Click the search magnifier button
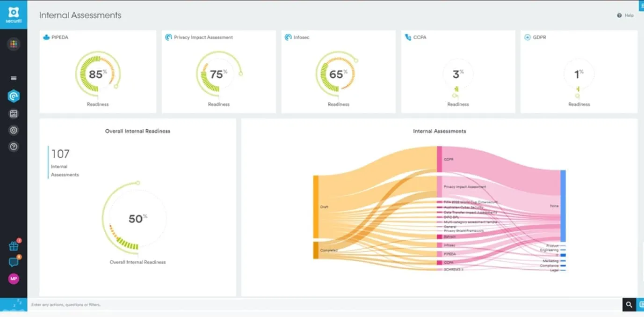The width and height of the screenshot is (644, 317). click(x=629, y=305)
